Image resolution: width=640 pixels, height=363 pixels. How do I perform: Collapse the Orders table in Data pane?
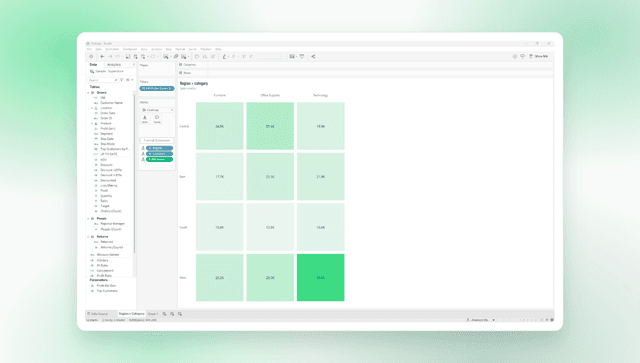point(88,93)
